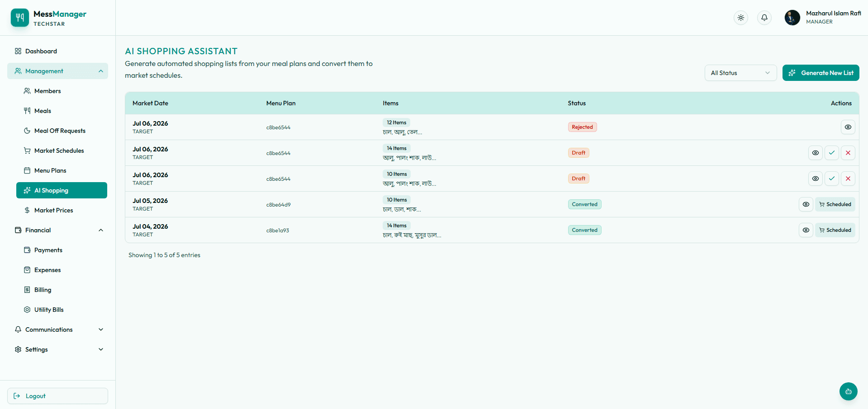This screenshot has height=409, width=868.
Task: Collapse the Financial sidebar section
Action: click(57, 230)
